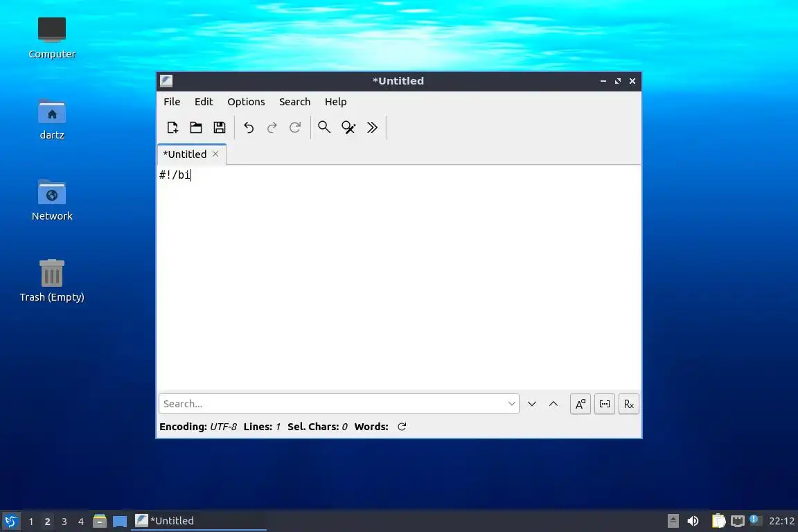The height and width of the screenshot is (532, 798).
Task: Close the *Untitled tab
Action: (215, 154)
